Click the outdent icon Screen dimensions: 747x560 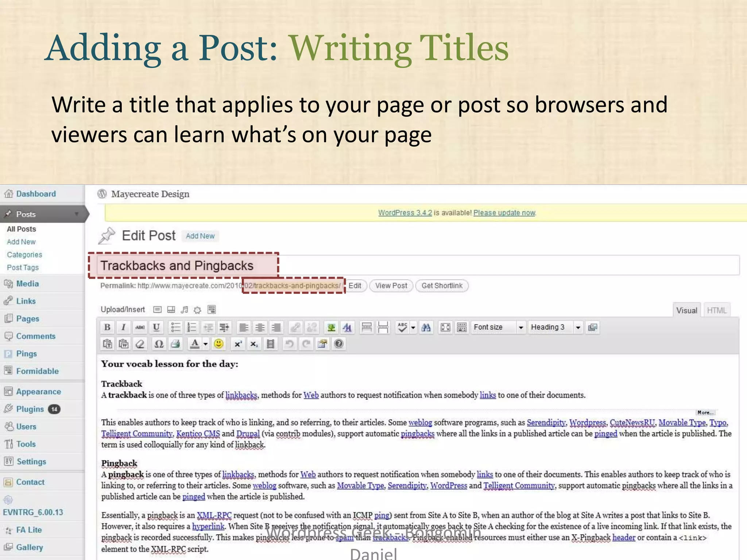click(x=208, y=327)
